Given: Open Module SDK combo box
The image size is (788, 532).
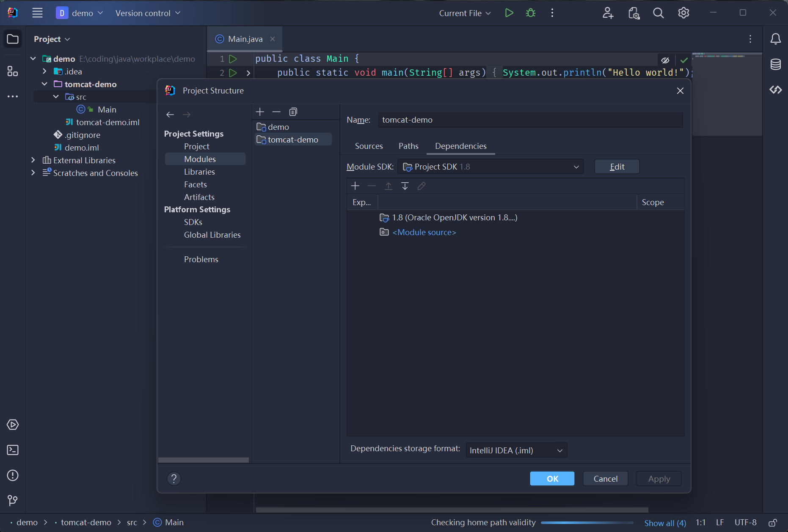Looking at the screenshot, I should click(490, 167).
